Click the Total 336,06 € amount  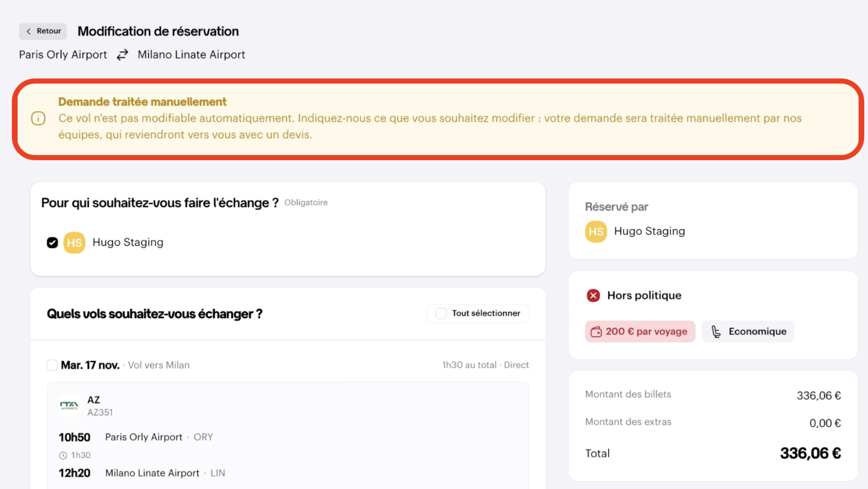(810, 453)
